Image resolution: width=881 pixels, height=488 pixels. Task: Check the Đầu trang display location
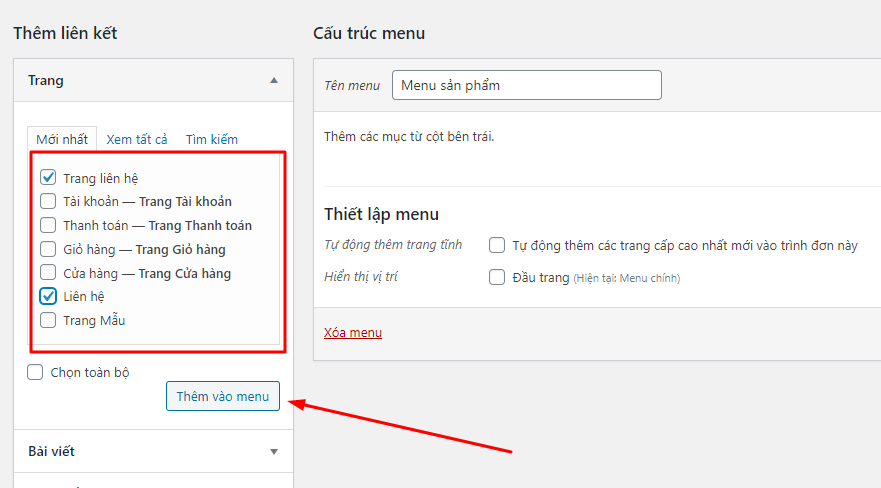click(497, 277)
